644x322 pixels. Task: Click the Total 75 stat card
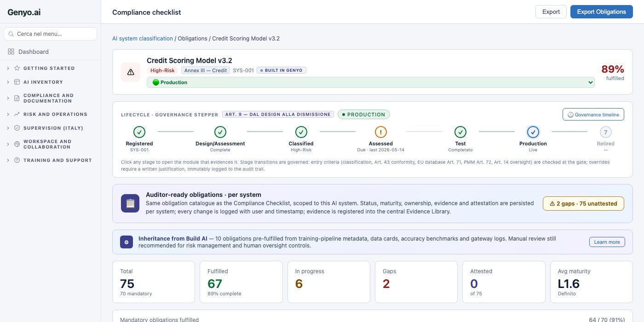(x=154, y=282)
